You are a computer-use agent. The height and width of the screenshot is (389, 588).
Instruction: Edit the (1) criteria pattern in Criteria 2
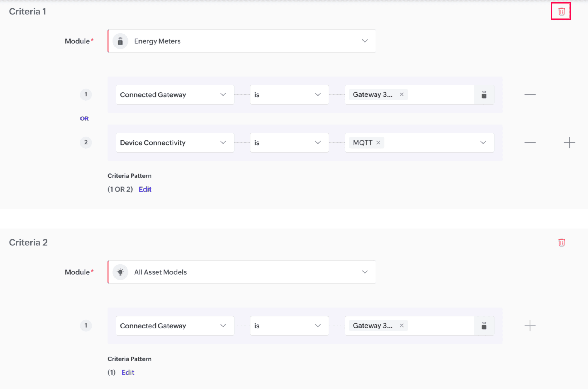(128, 372)
